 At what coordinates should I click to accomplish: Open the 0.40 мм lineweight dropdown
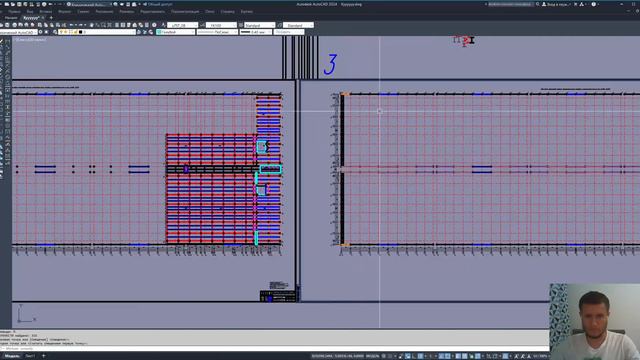[x=256, y=32]
